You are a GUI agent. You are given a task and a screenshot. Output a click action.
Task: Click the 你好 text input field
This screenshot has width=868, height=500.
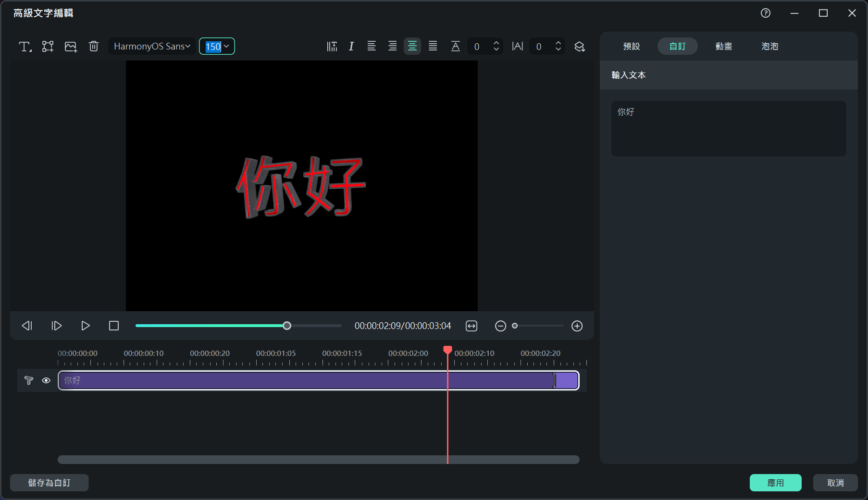[x=728, y=128]
